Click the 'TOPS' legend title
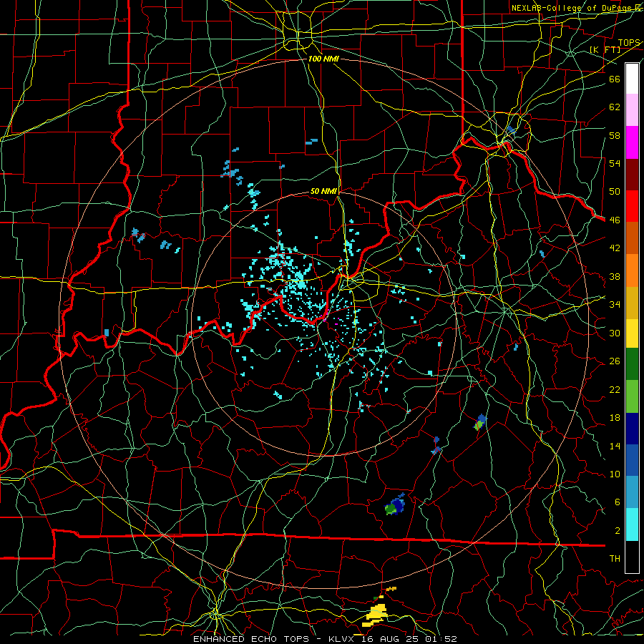Screen dimensions: 644x644 tap(629, 43)
